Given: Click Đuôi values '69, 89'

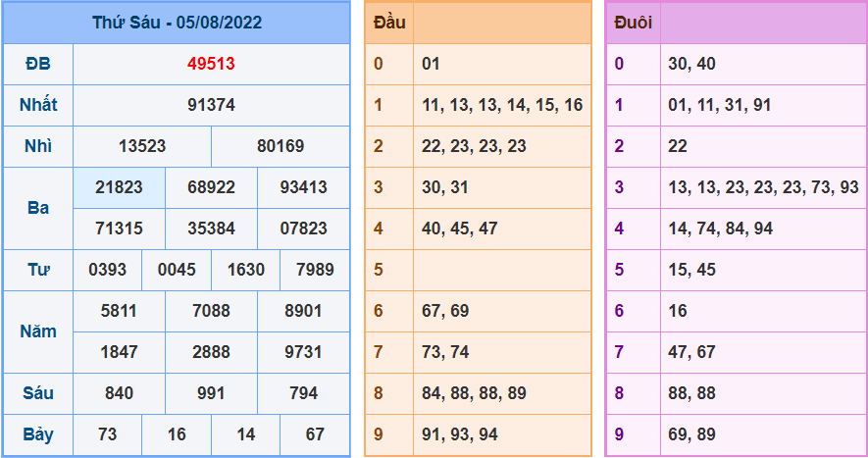Looking at the screenshot, I should tap(692, 434).
